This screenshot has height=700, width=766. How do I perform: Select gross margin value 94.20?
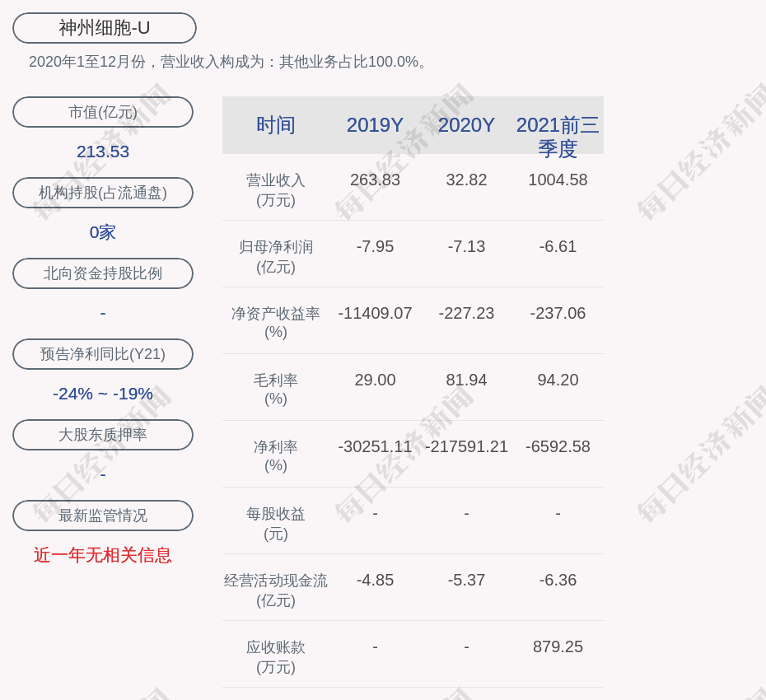pyautogui.click(x=558, y=380)
